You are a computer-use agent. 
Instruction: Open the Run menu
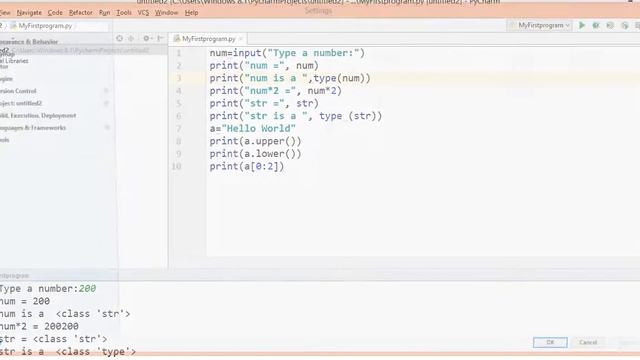pyautogui.click(x=104, y=13)
